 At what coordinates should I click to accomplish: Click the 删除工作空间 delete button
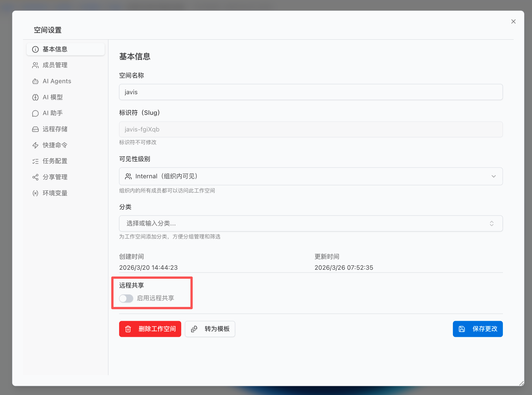point(150,329)
